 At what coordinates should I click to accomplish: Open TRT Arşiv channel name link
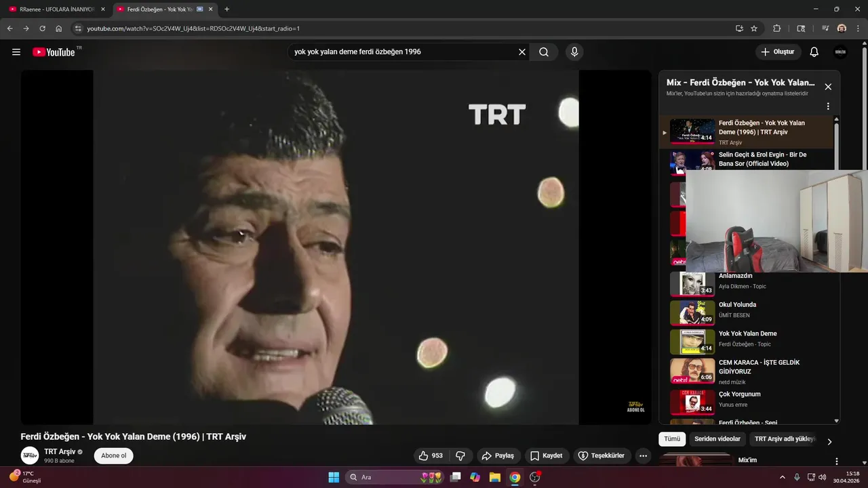(60, 451)
